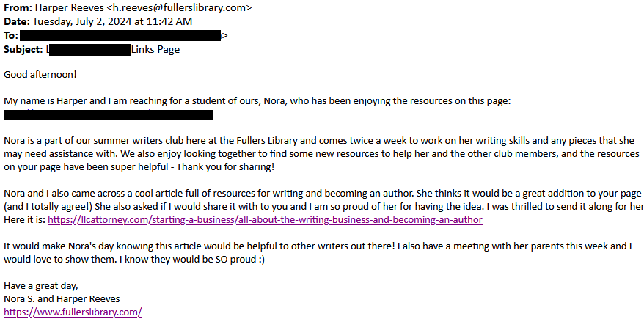The height and width of the screenshot is (319, 644).
Task: Open the fullerslibrary.com link in the signature
Action: click(73, 312)
